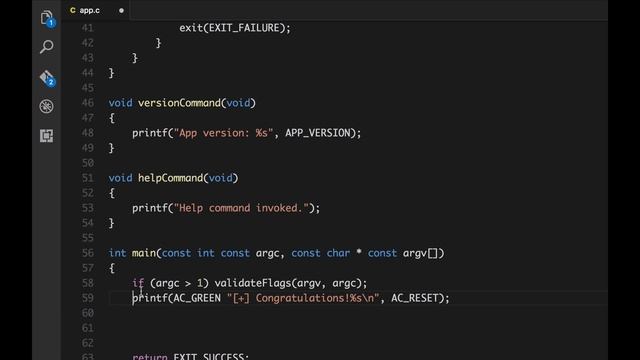
Task: Open the Search magnifier icon
Action: pyautogui.click(x=47, y=47)
